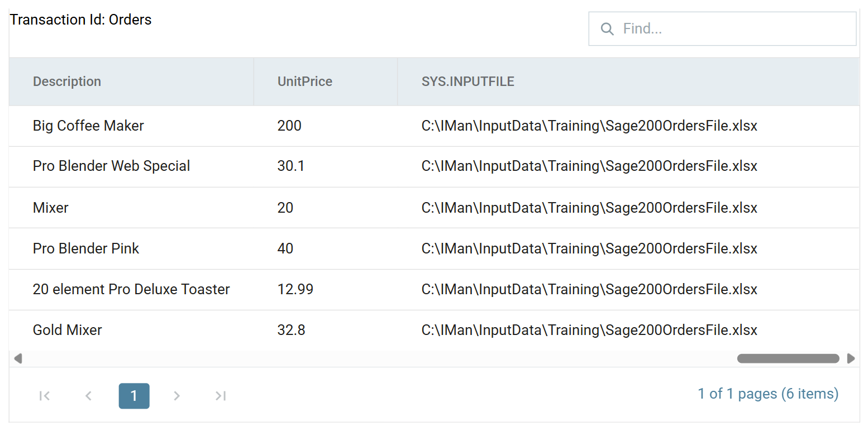Go to next page arrow
Image resolution: width=868 pixels, height=431 pixels.
[x=177, y=396]
